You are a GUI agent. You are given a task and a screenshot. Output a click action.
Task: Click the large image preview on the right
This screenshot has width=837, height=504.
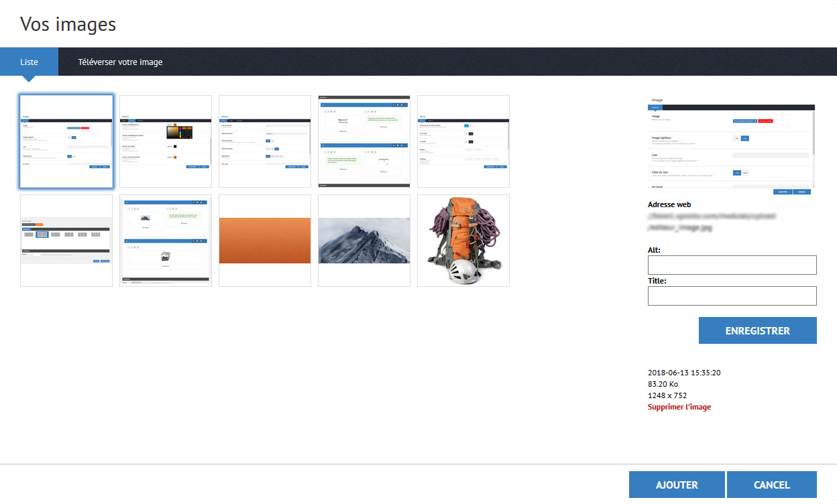(732, 145)
